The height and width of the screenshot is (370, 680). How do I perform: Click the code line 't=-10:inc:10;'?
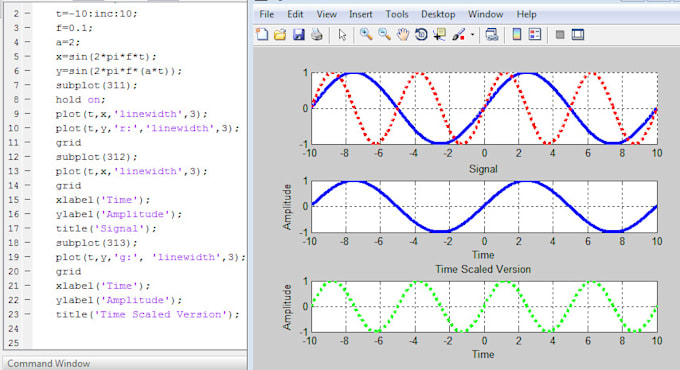[96, 14]
